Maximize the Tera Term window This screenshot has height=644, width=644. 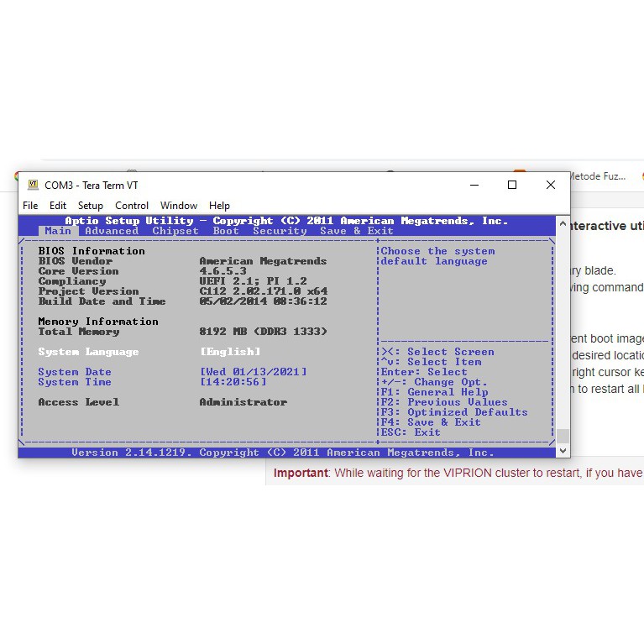[512, 185]
